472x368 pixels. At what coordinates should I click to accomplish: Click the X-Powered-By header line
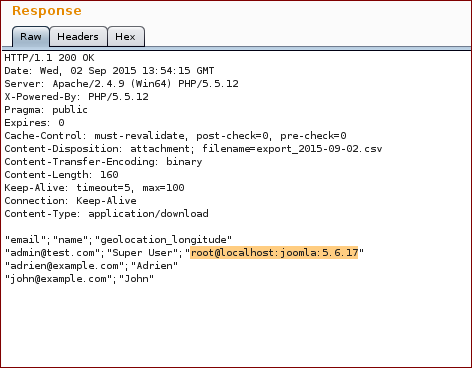(76, 97)
